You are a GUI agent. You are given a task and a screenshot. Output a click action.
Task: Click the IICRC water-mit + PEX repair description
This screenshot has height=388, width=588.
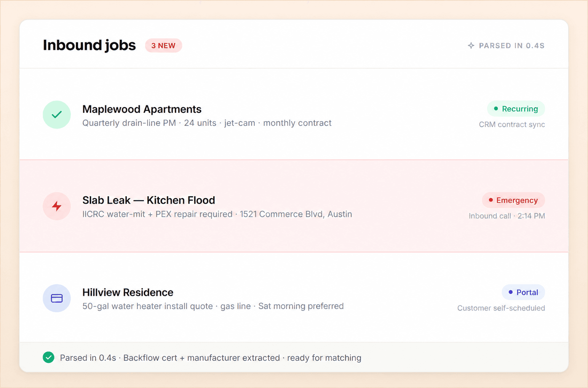[217, 214]
